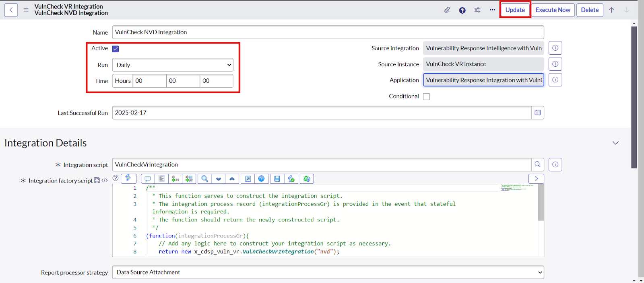Open Report processor strategy dropdown

pos(328,272)
